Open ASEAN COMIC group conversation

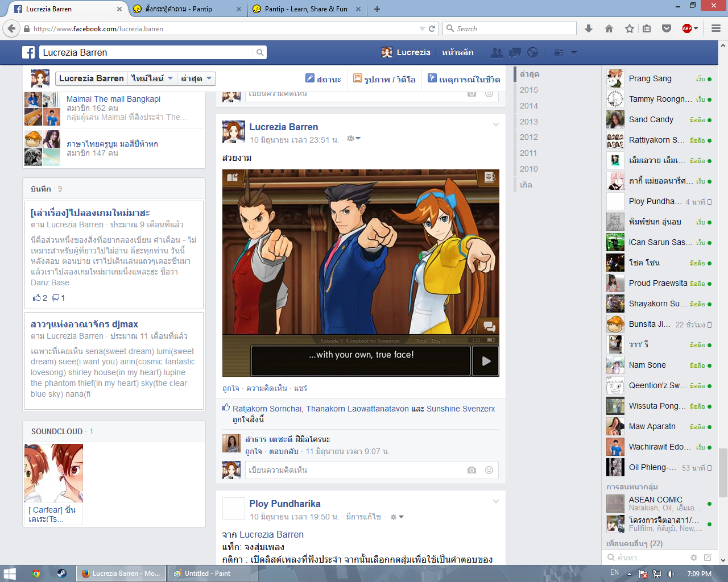[660, 504]
